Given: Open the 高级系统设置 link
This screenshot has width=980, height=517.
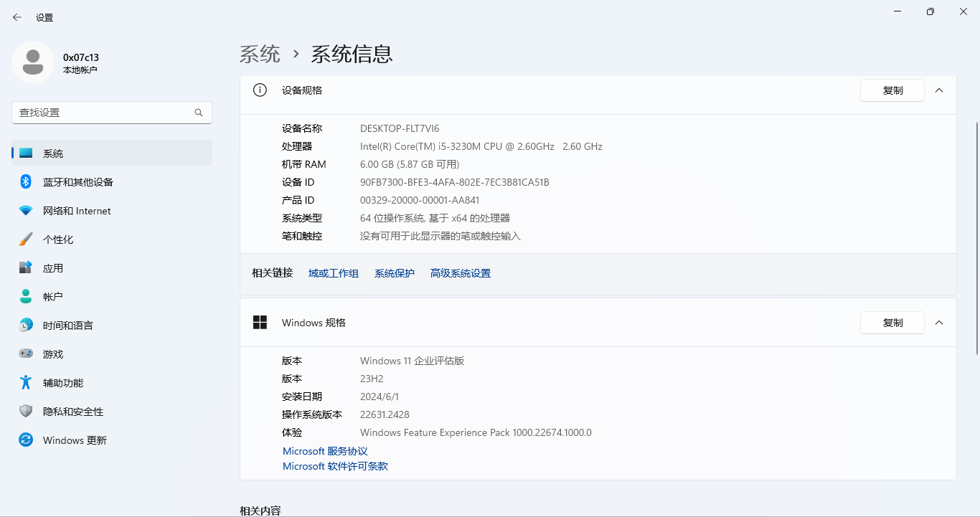Looking at the screenshot, I should point(461,273).
